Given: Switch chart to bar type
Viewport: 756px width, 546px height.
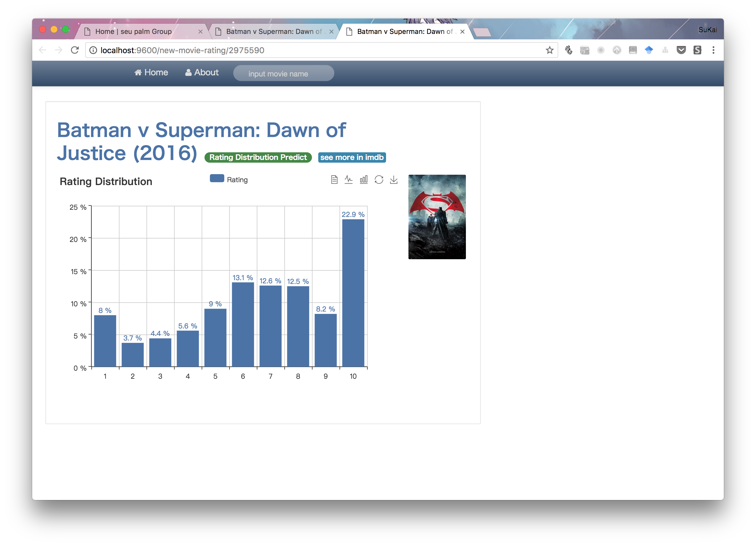Looking at the screenshot, I should click(364, 180).
